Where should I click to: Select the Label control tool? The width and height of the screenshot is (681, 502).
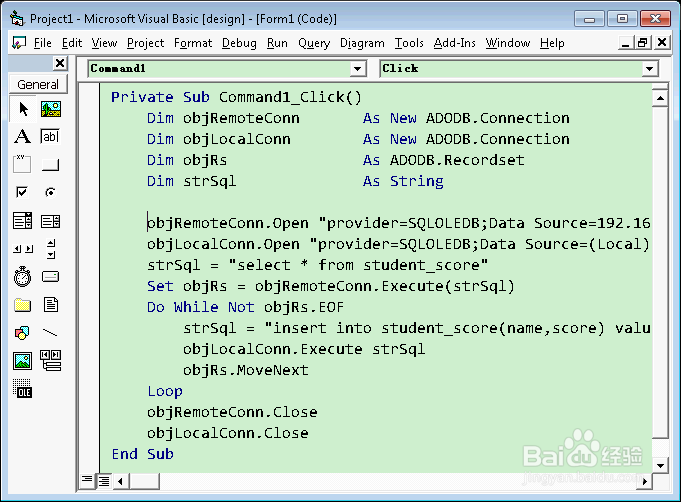[x=22, y=137]
